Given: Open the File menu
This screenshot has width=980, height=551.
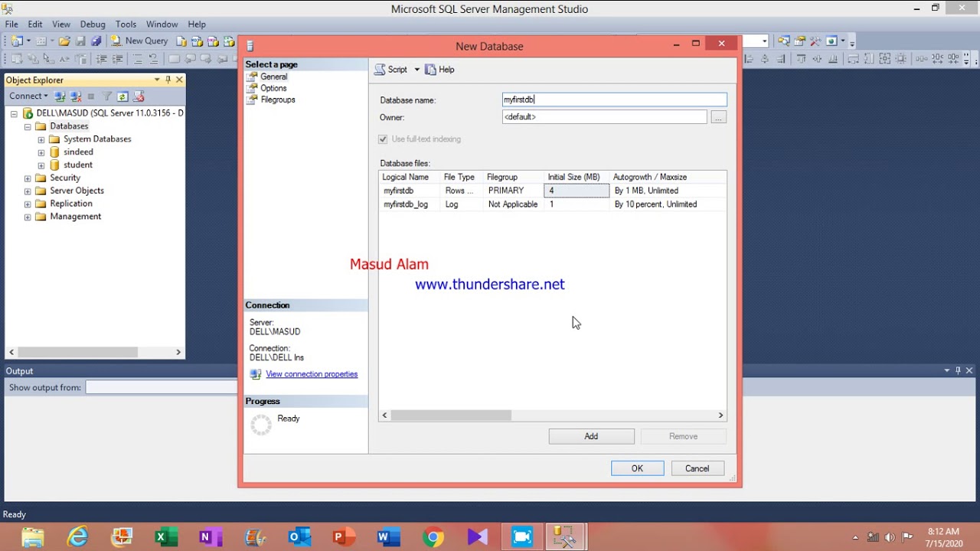Looking at the screenshot, I should click(x=11, y=24).
